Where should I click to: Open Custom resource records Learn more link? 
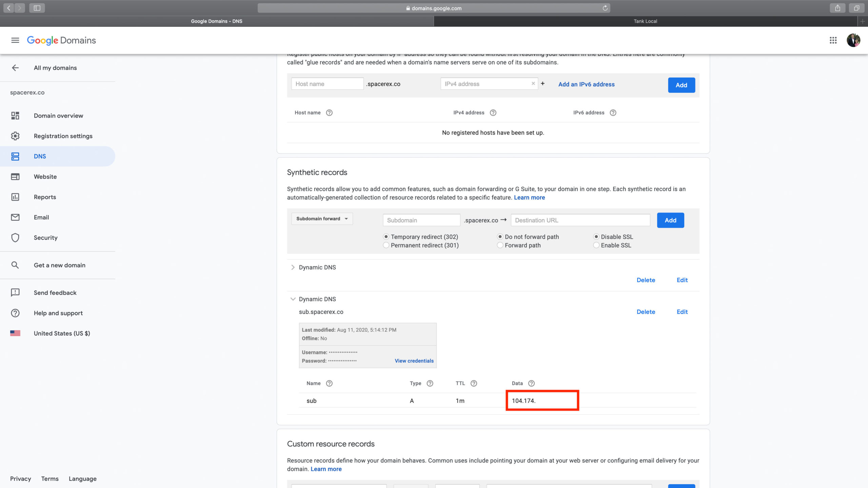326,469
